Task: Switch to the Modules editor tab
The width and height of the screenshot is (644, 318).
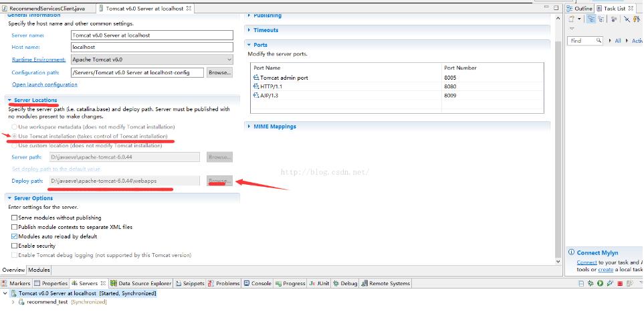Action: pos(39,270)
